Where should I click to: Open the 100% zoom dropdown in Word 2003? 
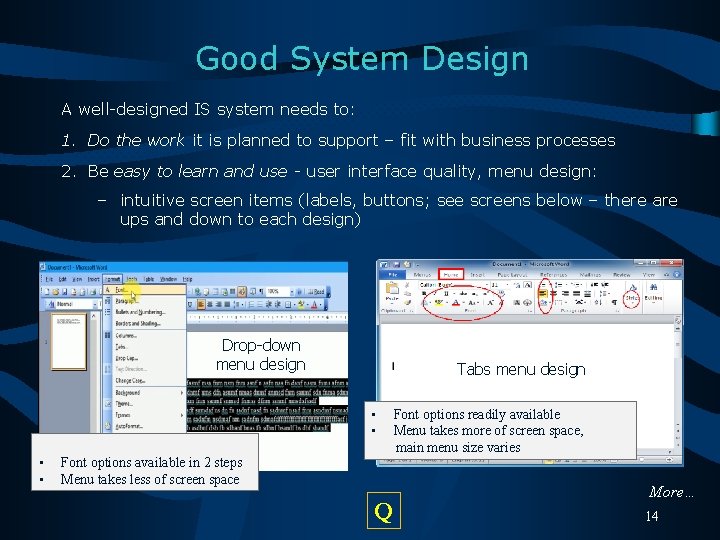(x=292, y=292)
